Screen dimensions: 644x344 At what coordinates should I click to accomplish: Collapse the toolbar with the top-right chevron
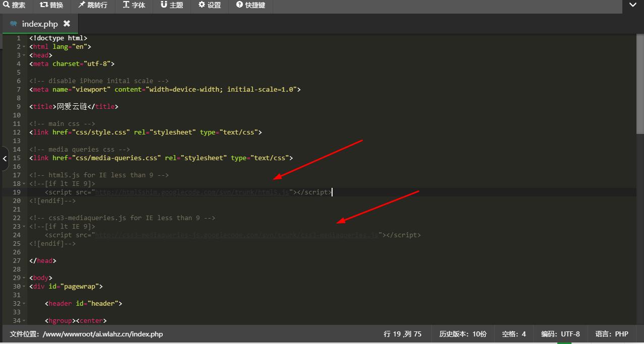[x=633, y=5]
